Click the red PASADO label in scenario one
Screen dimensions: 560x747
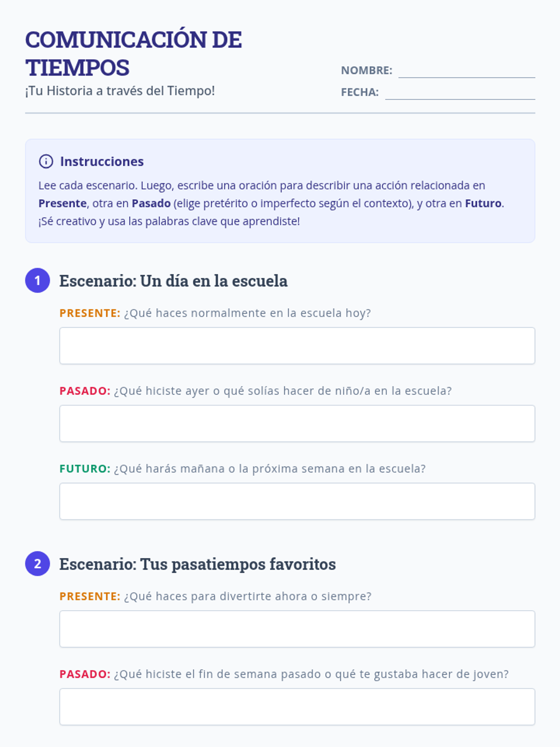[84, 391]
